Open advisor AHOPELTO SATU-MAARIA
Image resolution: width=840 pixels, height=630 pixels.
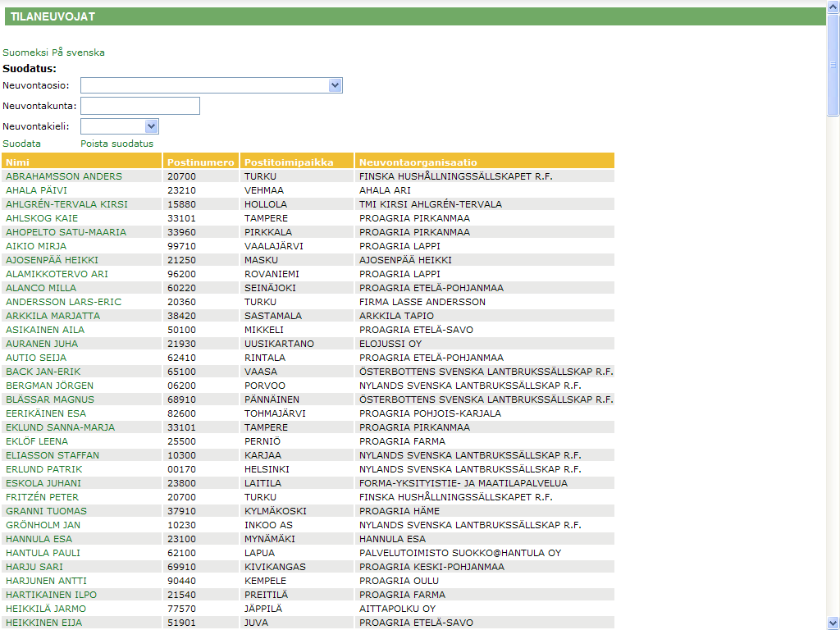coord(66,232)
